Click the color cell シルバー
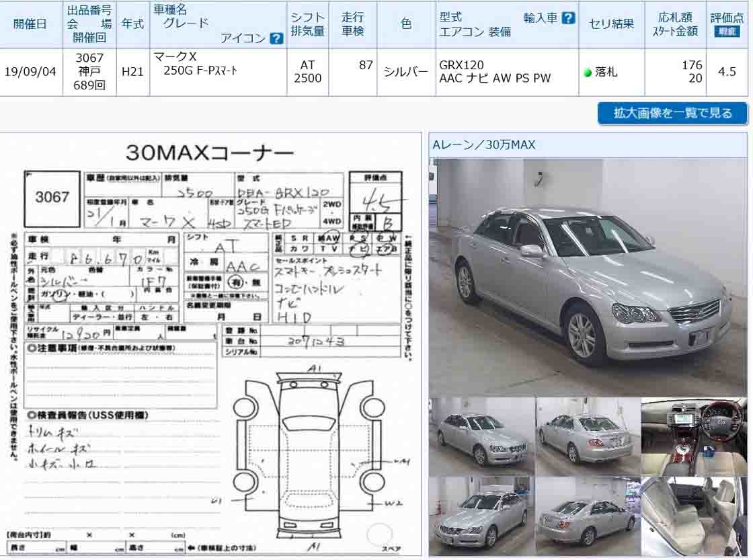 (x=406, y=72)
